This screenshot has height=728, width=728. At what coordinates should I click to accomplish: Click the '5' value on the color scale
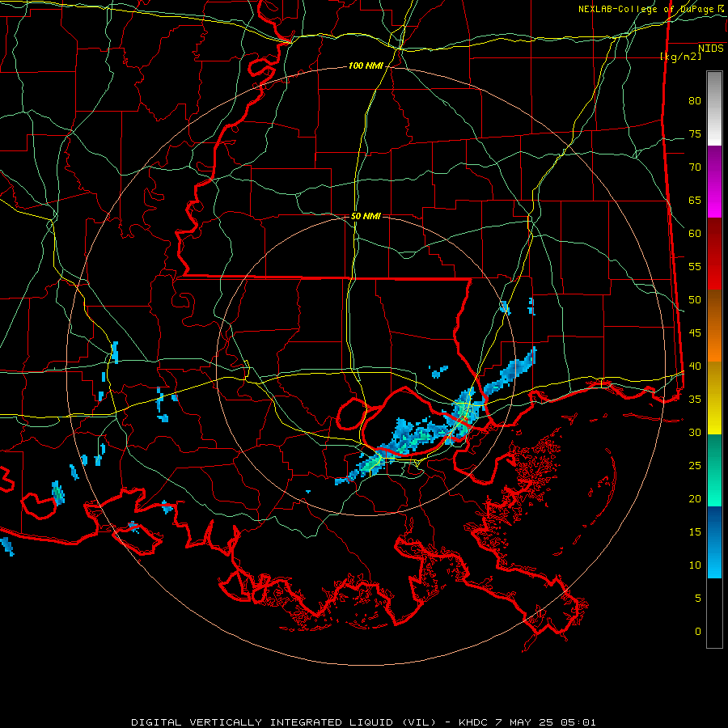click(698, 599)
